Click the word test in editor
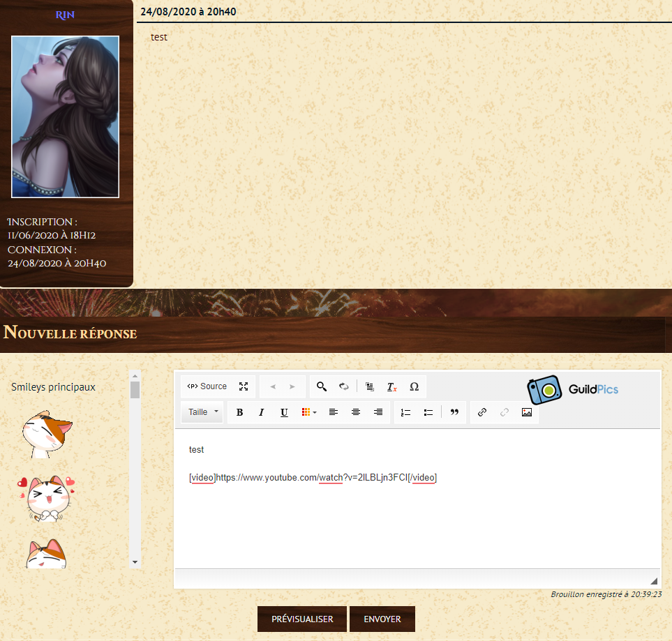The height and width of the screenshot is (641, 672). [x=196, y=449]
